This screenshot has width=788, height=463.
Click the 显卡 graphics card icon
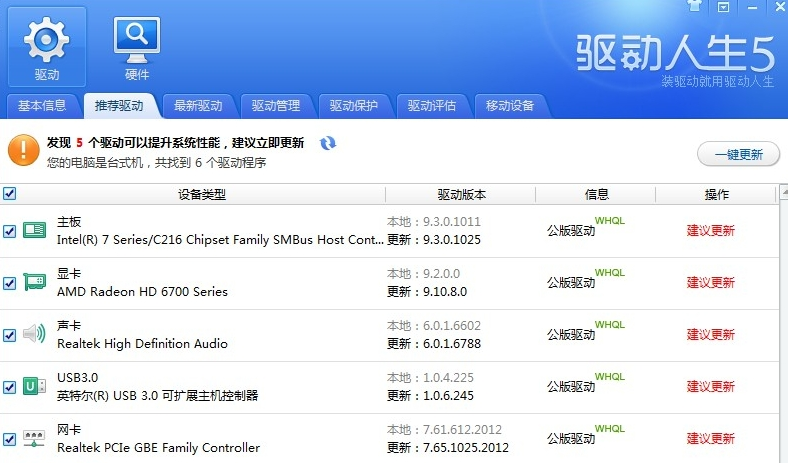coord(34,282)
